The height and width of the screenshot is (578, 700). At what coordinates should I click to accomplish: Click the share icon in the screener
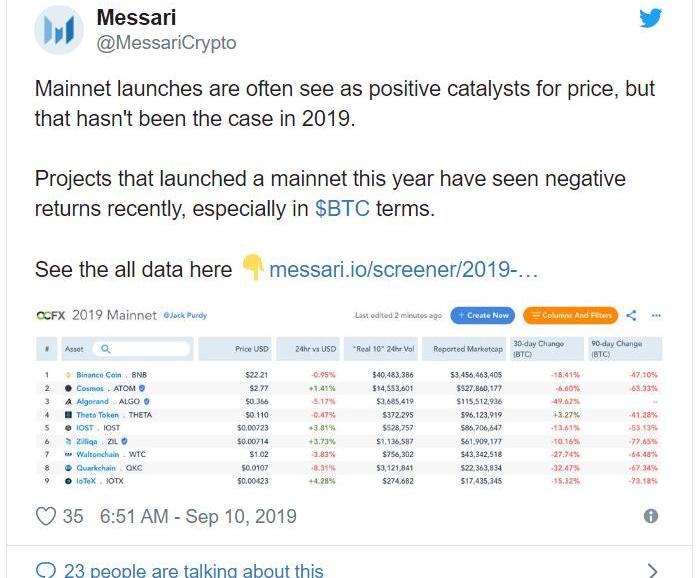point(632,315)
